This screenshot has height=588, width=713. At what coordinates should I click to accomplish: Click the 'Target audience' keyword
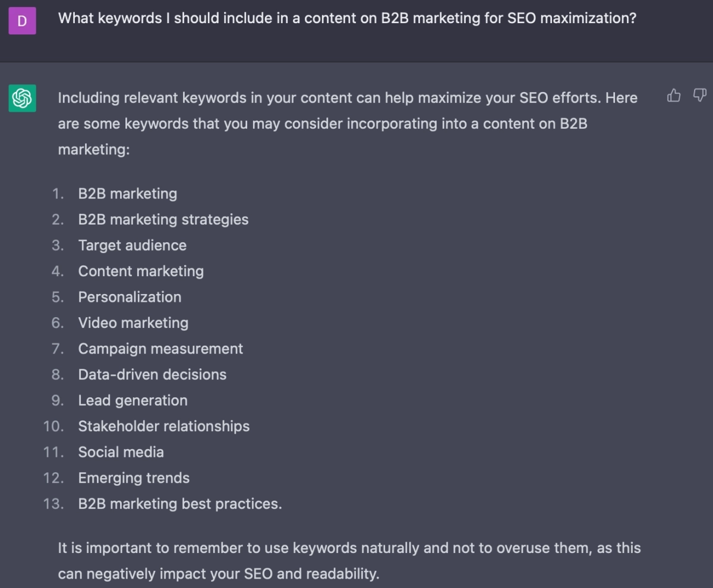pos(132,245)
